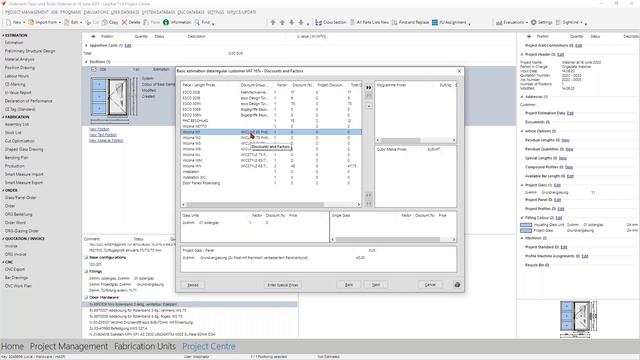Viewport: 640px width, 360px height.
Task: Open the Edit toolbar dropdown arrow
Action: [81, 23]
